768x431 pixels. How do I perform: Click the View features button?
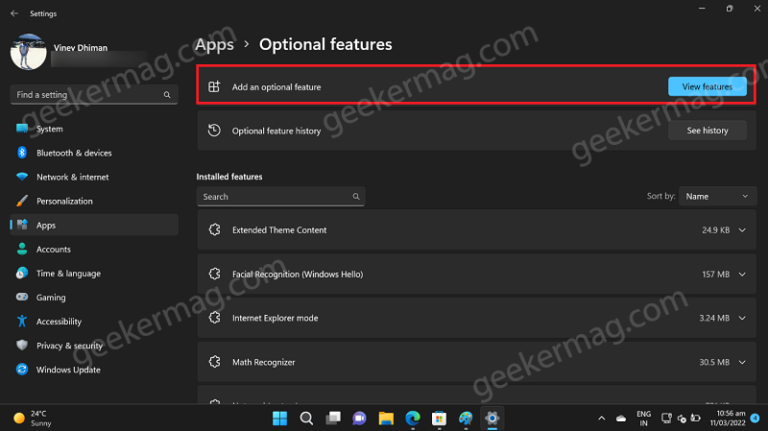click(x=707, y=87)
